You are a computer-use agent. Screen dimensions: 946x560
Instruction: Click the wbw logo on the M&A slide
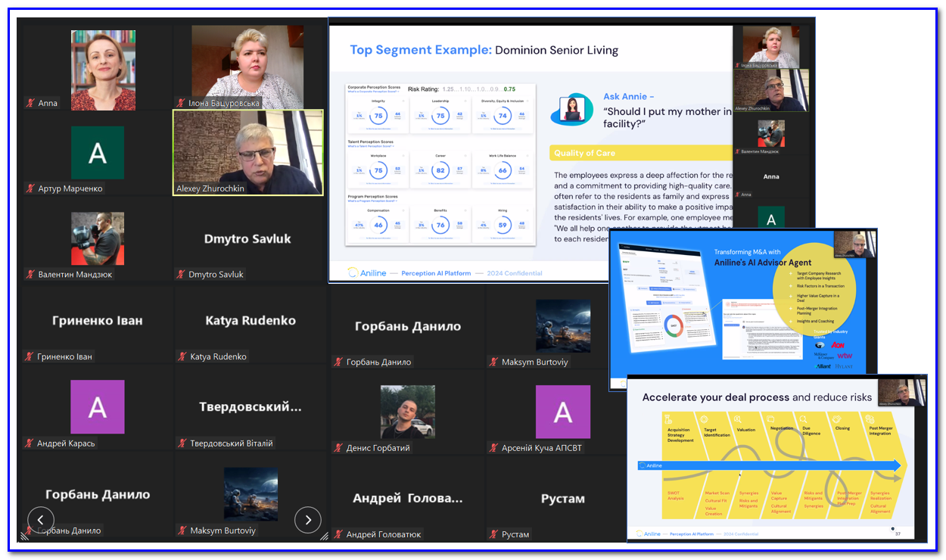[844, 355]
